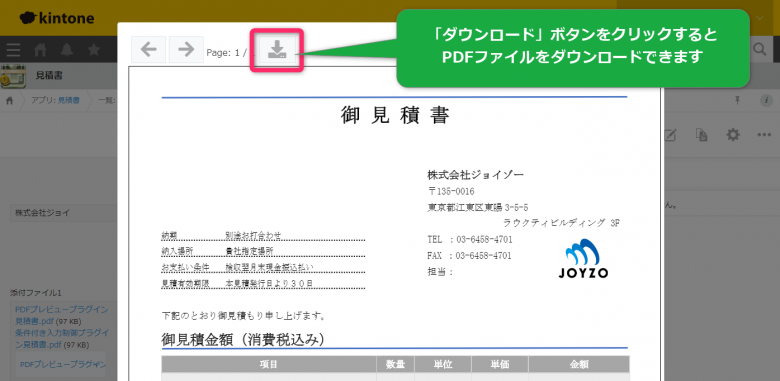The height and width of the screenshot is (381, 780).
Task: Click the kintone logo
Action: tap(57, 18)
